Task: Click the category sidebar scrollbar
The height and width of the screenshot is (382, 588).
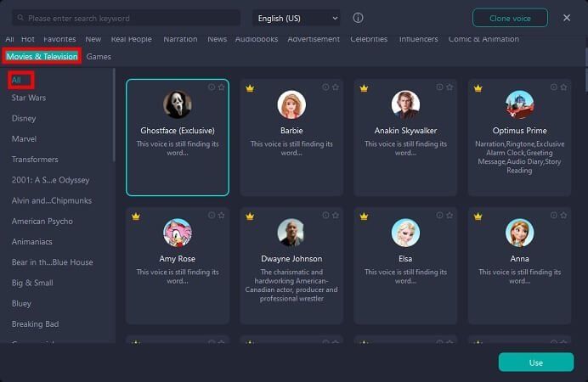Action: pos(114,115)
